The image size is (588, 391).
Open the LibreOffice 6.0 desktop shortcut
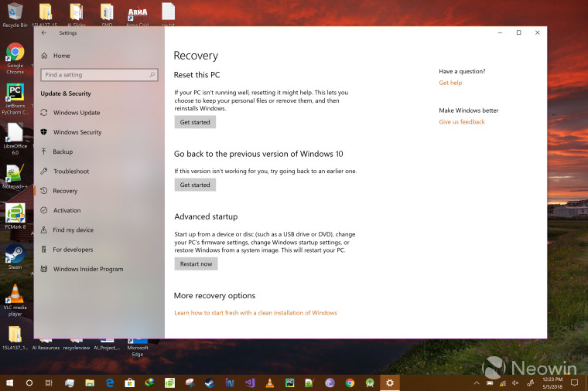point(15,138)
